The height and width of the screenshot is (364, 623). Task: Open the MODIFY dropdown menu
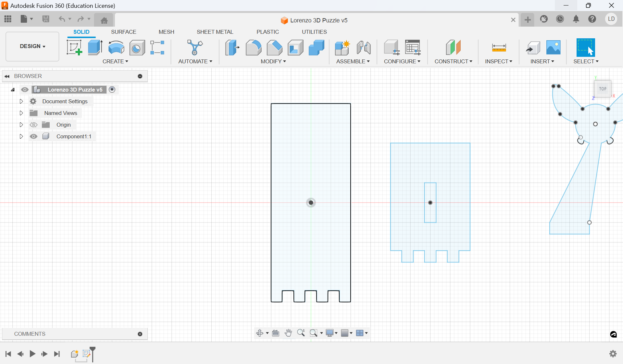273,61
